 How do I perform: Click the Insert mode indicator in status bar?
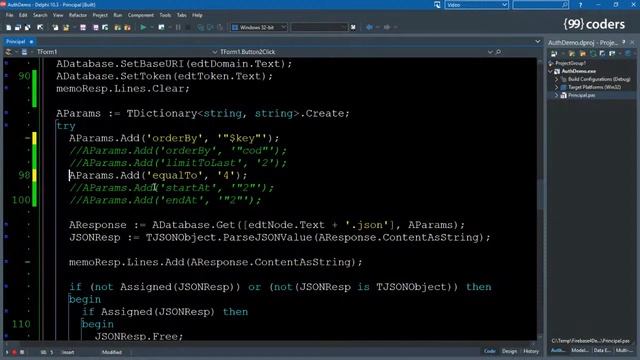click(68, 352)
